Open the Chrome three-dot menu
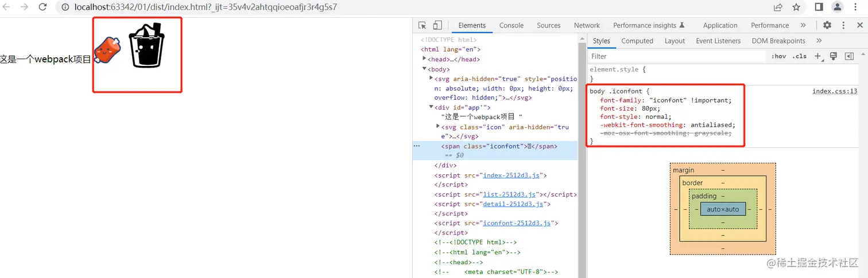868x278 pixels. [x=856, y=7]
